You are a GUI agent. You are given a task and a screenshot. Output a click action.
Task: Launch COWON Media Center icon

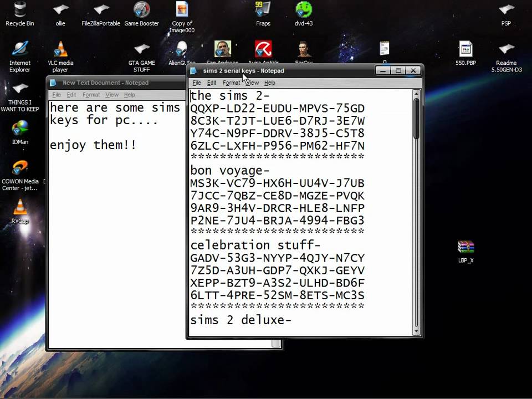point(20,168)
